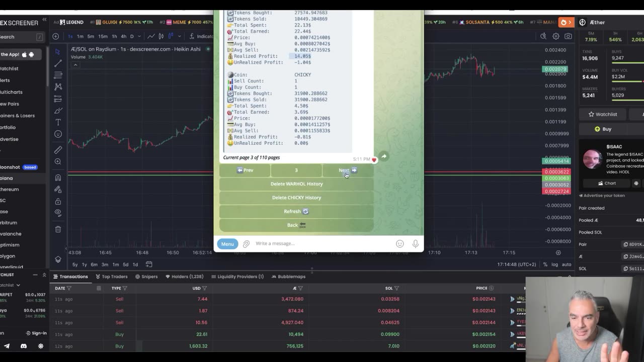Delete drawings with the trash icon
644x362 pixels.
click(x=58, y=229)
